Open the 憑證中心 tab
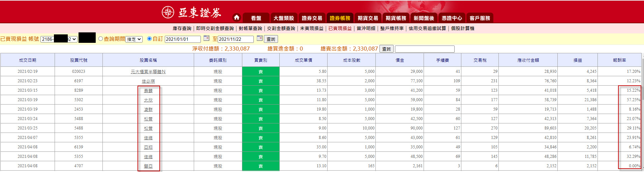Image resolution: width=644 pixels, height=172 pixels. (452, 18)
